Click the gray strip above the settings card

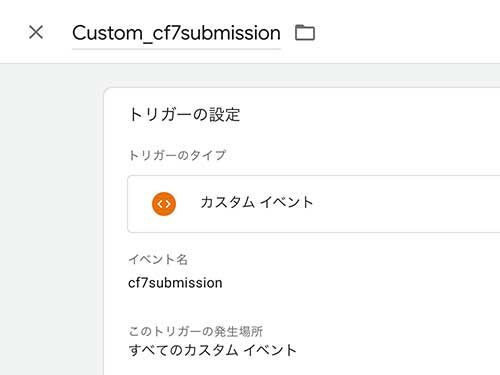click(x=300, y=75)
